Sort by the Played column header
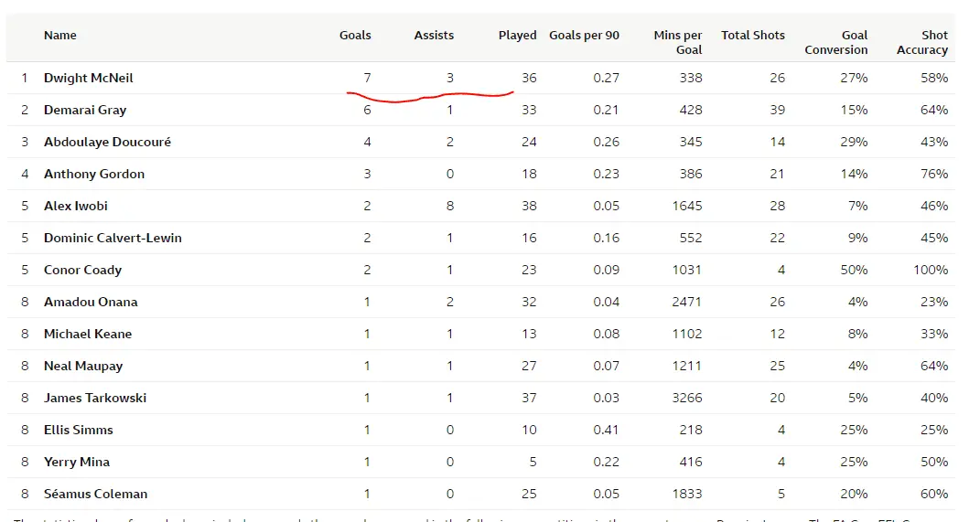980x522 pixels. [517, 36]
